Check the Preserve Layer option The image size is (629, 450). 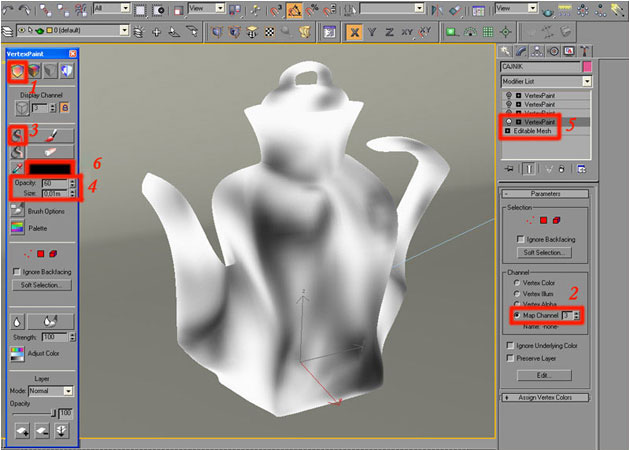[x=511, y=357]
